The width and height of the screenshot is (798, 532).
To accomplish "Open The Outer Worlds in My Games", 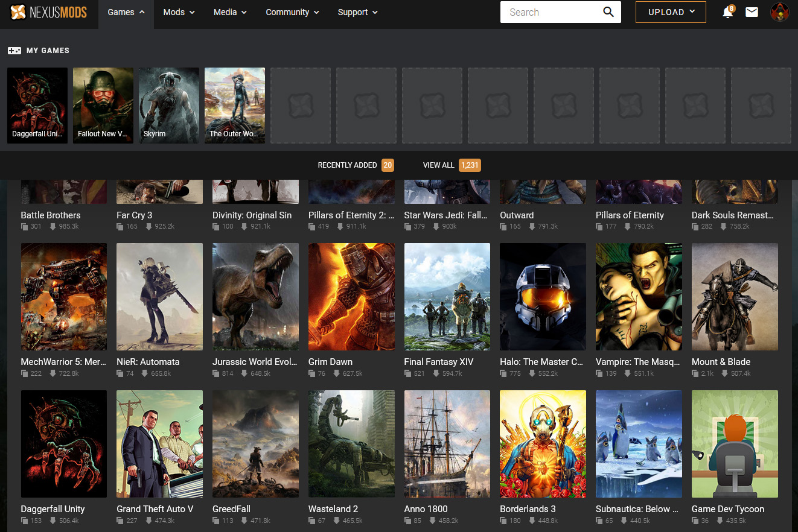I will 235,106.
